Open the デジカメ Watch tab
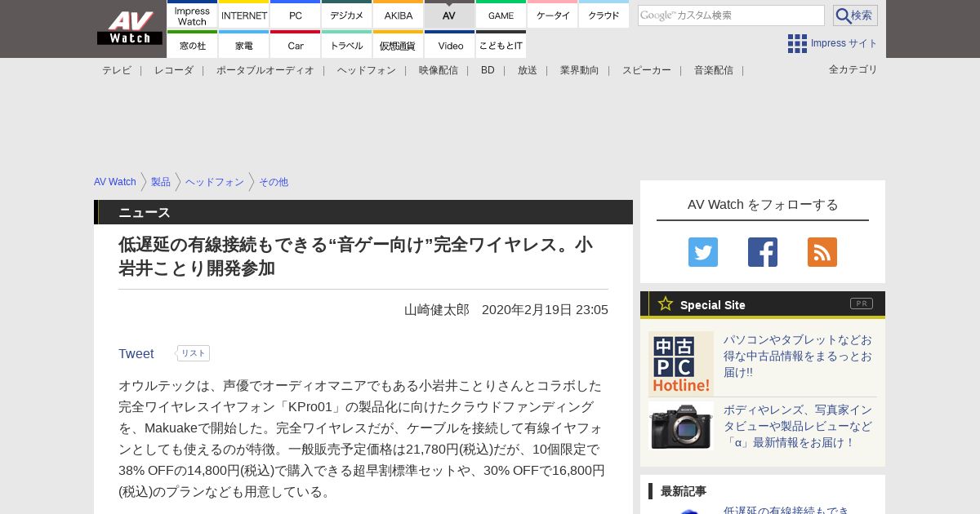 point(347,15)
